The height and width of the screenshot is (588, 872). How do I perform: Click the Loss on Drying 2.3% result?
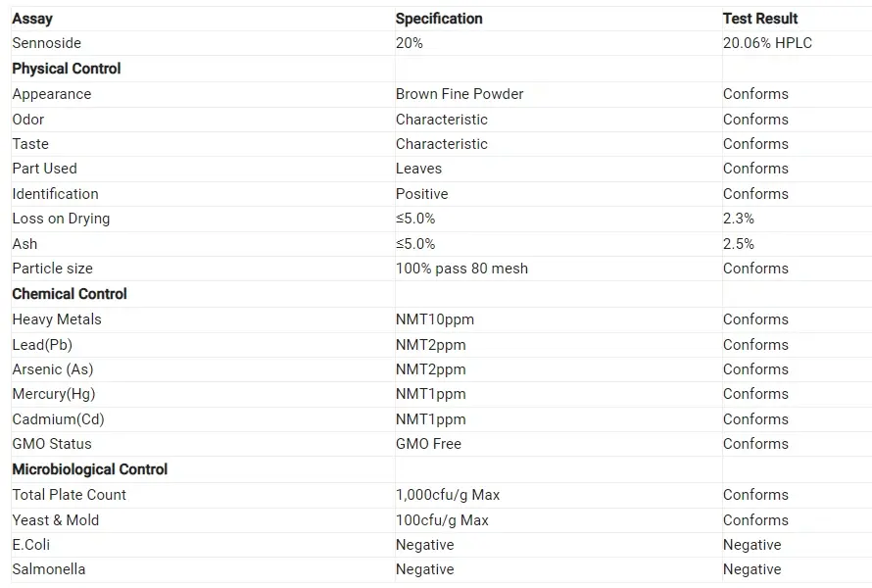739,219
